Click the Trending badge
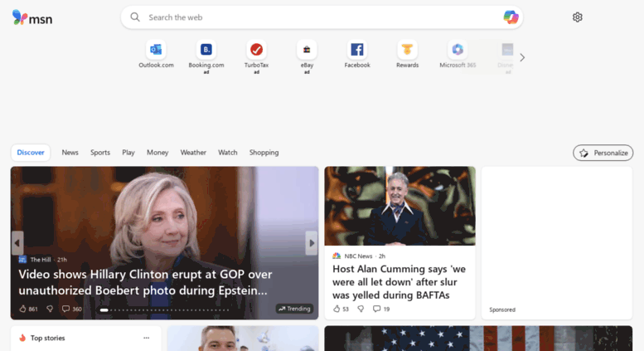The height and width of the screenshot is (351, 644). (294, 309)
